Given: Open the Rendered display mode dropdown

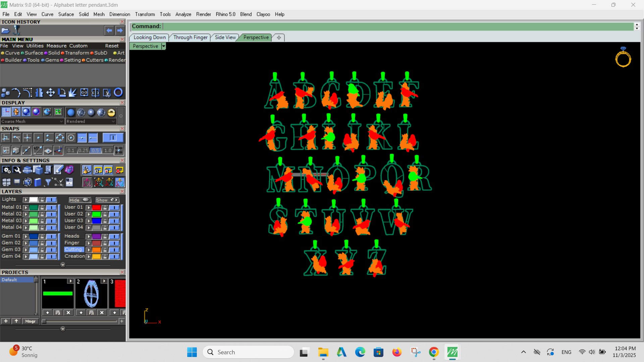Looking at the screenshot, I should click(91, 121).
